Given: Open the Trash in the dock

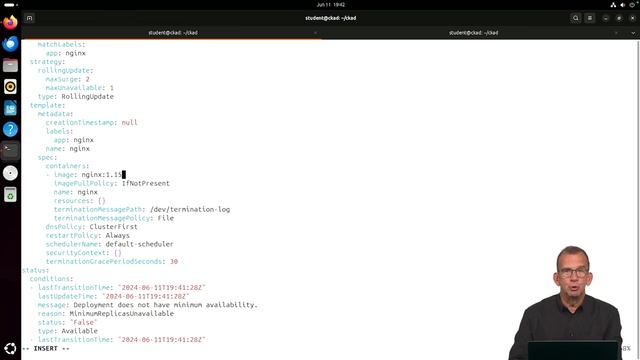Looking at the screenshot, I should tap(10, 195).
